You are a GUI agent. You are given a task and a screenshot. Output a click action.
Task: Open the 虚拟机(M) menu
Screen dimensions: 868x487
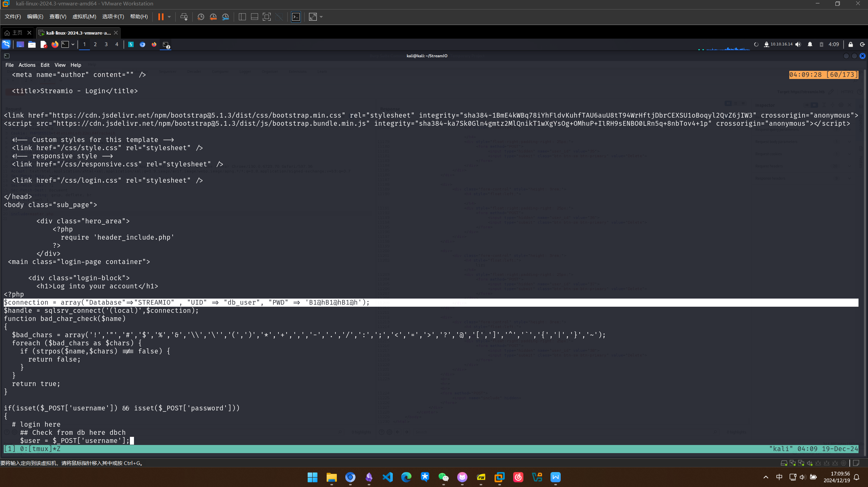[84, 17]
